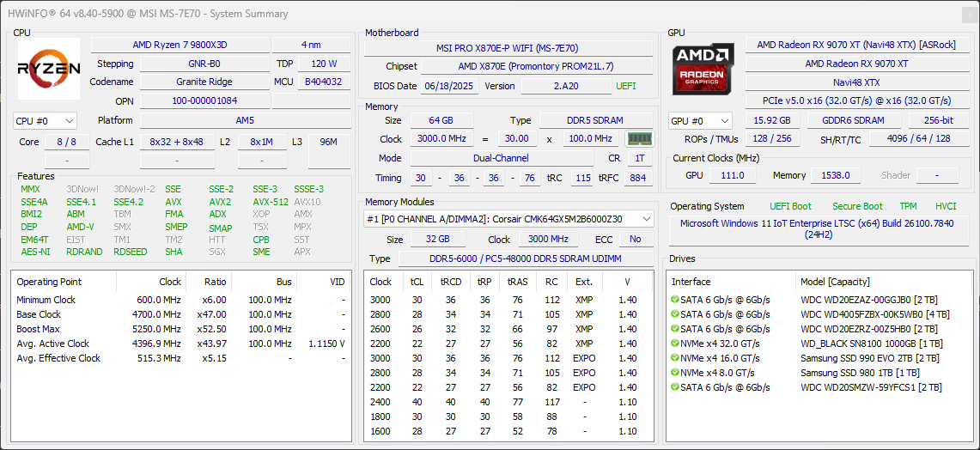Click the memory module chip icon

tap(639, 139)
